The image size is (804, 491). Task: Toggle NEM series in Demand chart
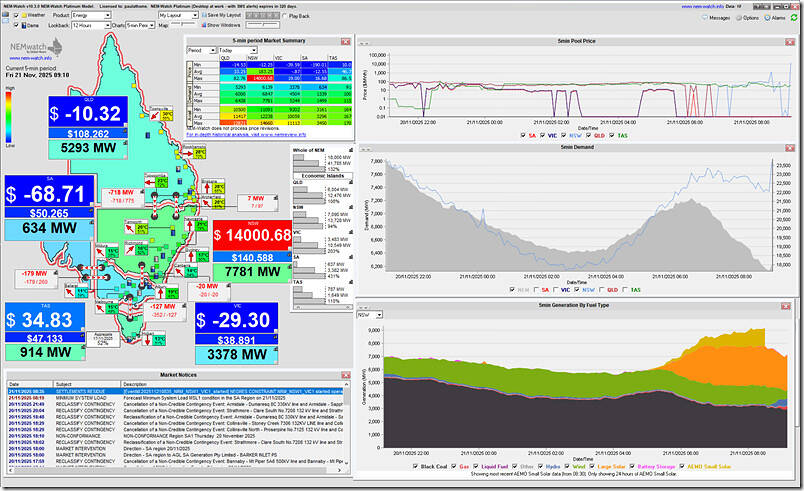tap(512, 290)
